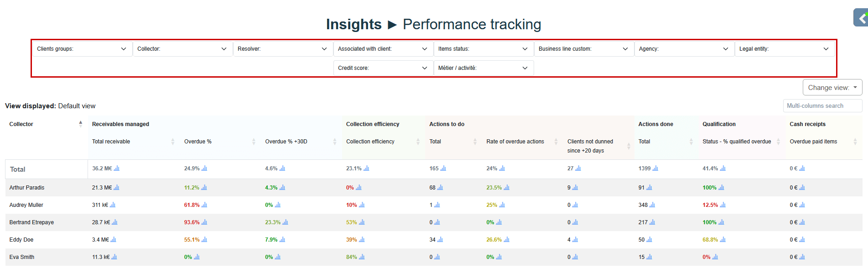Click the Insights breadcrumb title
The image size is (868, 269).
(353, 24)
